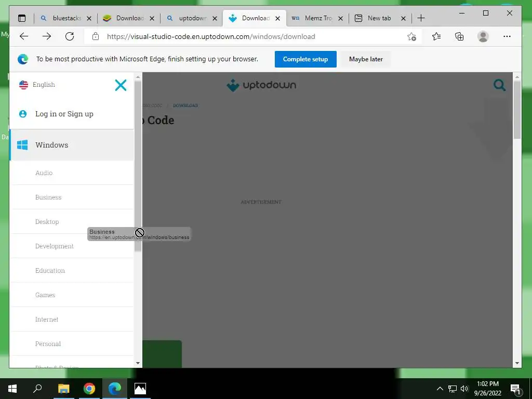Close the BlueStacks Download tab
Screen dimensions: 532x399
[x=152, y=19]
